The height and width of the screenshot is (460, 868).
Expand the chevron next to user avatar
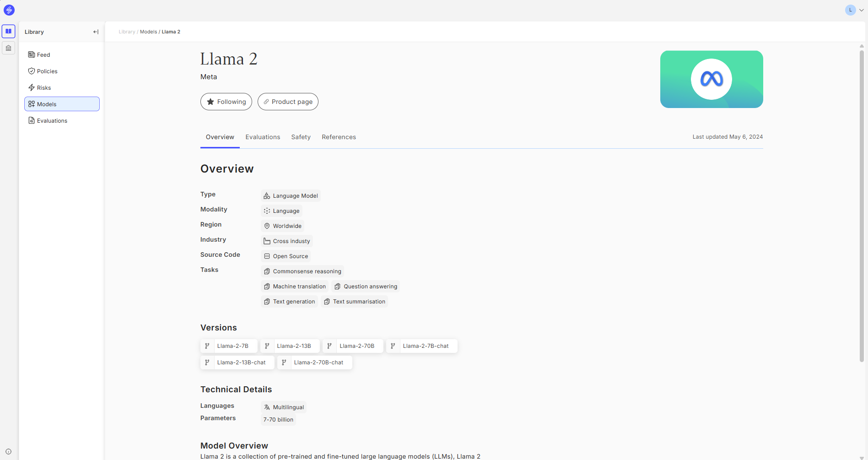click(862, 10)
